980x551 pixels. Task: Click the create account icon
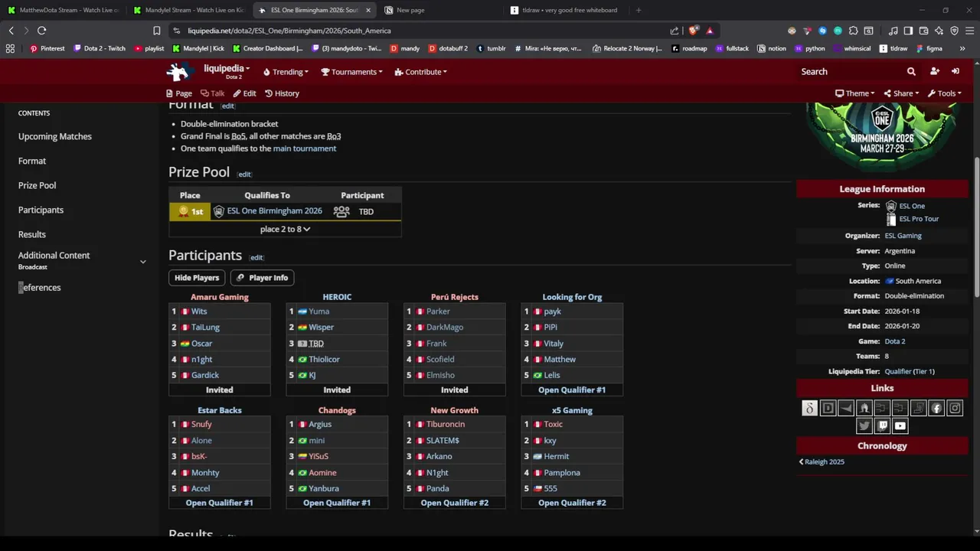coord(934,71)
